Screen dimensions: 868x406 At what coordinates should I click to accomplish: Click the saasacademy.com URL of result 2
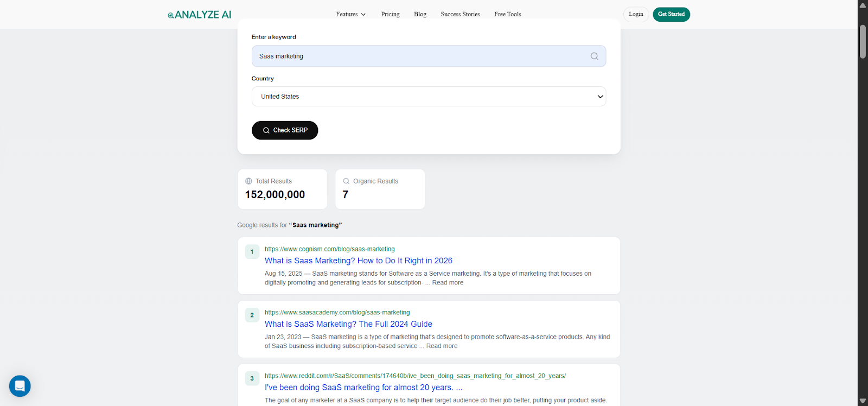(x=337, y=313)
